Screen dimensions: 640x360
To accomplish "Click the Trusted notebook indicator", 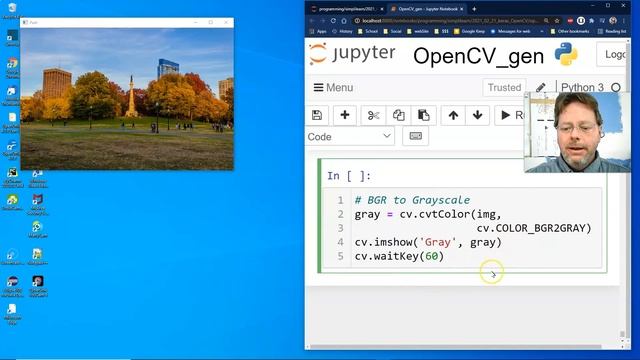I will pos(504,87).
